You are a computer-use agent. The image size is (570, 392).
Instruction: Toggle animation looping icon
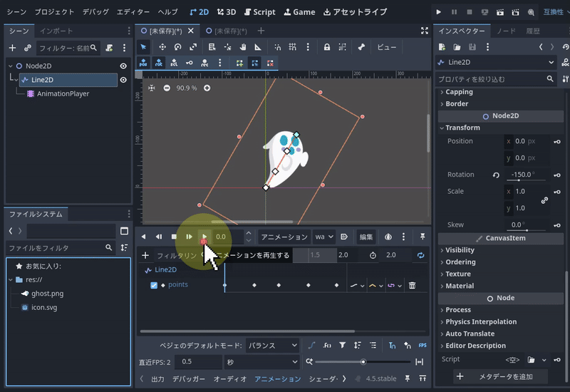pyautogui.click(x=420, y=255)
